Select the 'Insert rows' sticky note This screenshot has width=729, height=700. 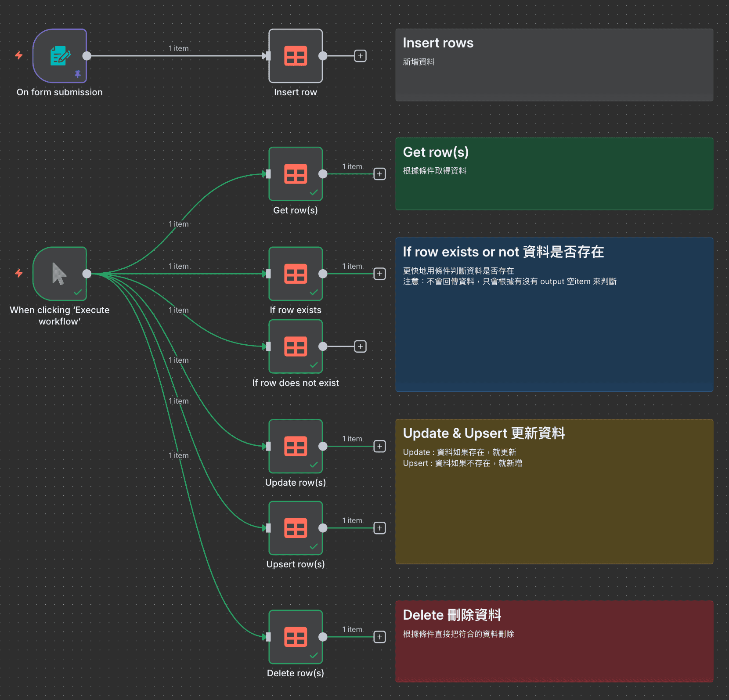[553, 65]
